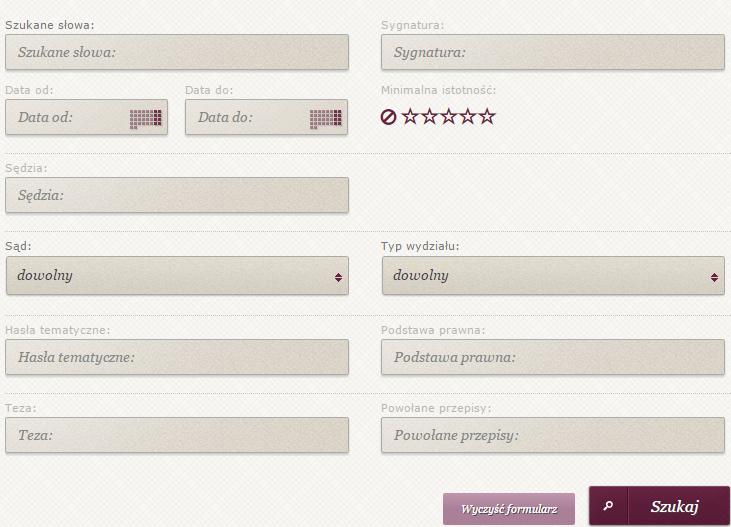Set minimum relevance to three stars
The image size is (731, 527).
click(448, 116)
